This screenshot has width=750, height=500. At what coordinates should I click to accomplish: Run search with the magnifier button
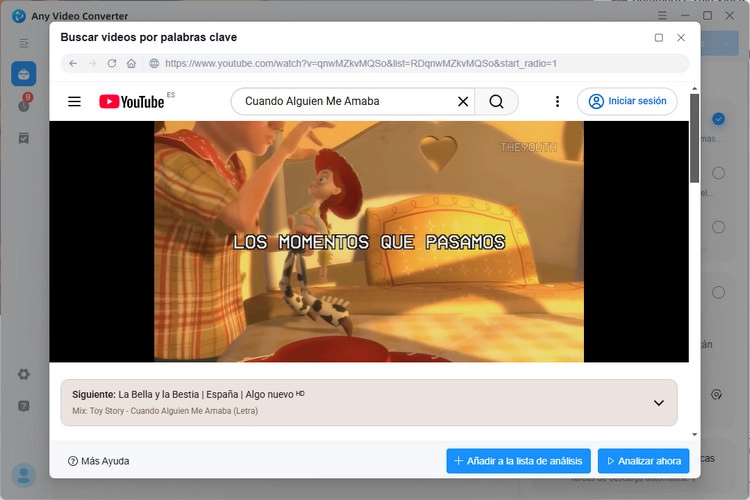coord(496,101)
